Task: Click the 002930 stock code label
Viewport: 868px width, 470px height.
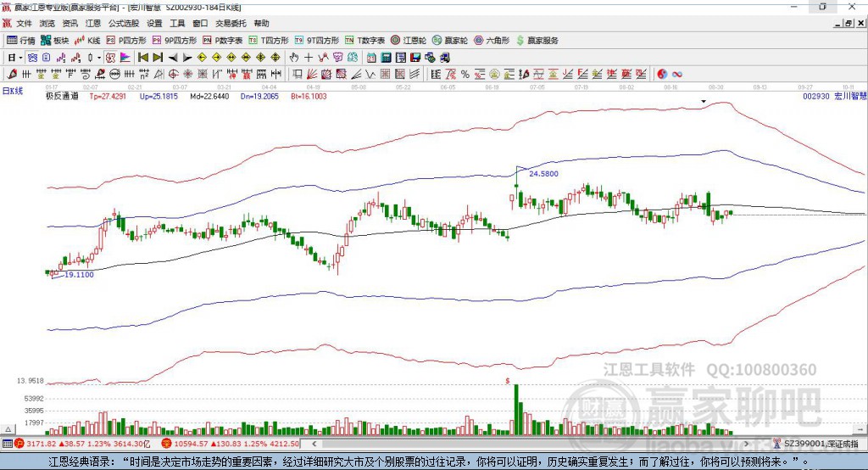Action: (x=816, y=96)
